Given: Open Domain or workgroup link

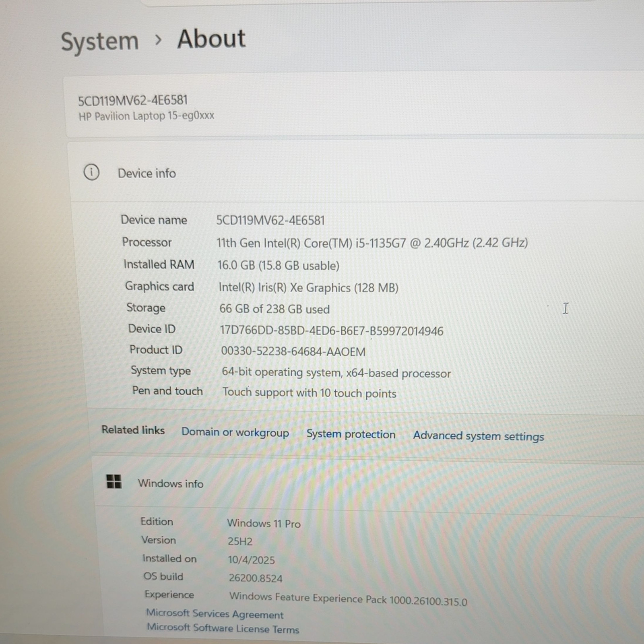Looking at the screenshot, I should tap(235, 432).
